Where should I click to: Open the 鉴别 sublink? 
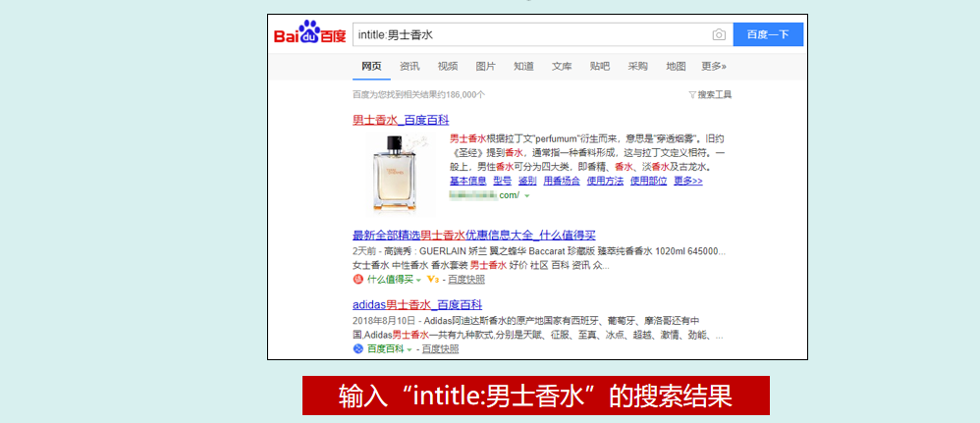coord(527,182)
